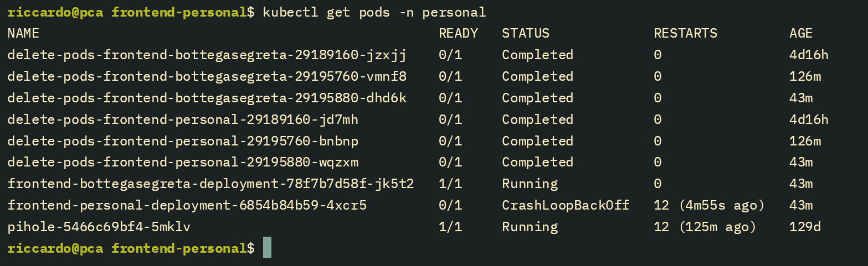The width and height of the screenshot is (868, 266).
Task: Click the NAME column header
Action: (23, 33)
